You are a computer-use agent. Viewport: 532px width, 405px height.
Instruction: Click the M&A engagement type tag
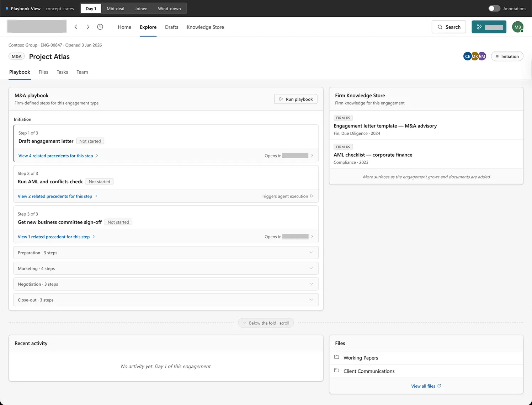point(17,56)
